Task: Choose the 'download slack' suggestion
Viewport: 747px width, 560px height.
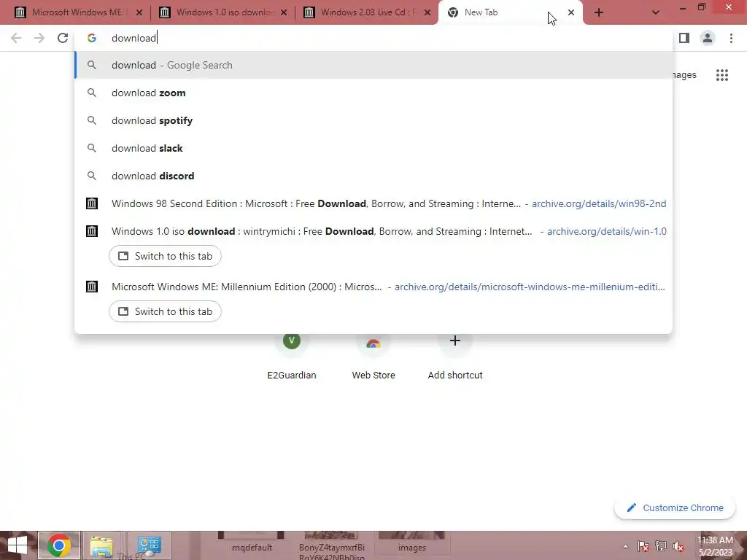Action: pos(373,148)
